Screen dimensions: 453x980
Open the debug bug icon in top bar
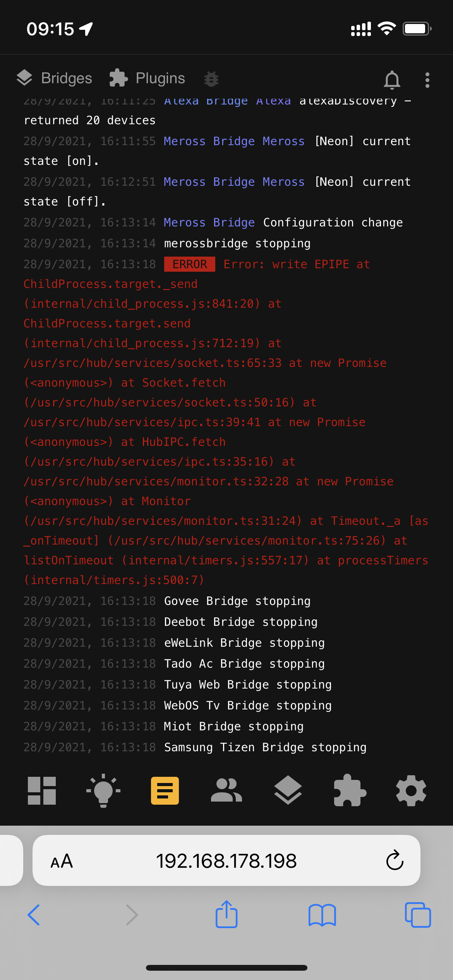[211, 79]
